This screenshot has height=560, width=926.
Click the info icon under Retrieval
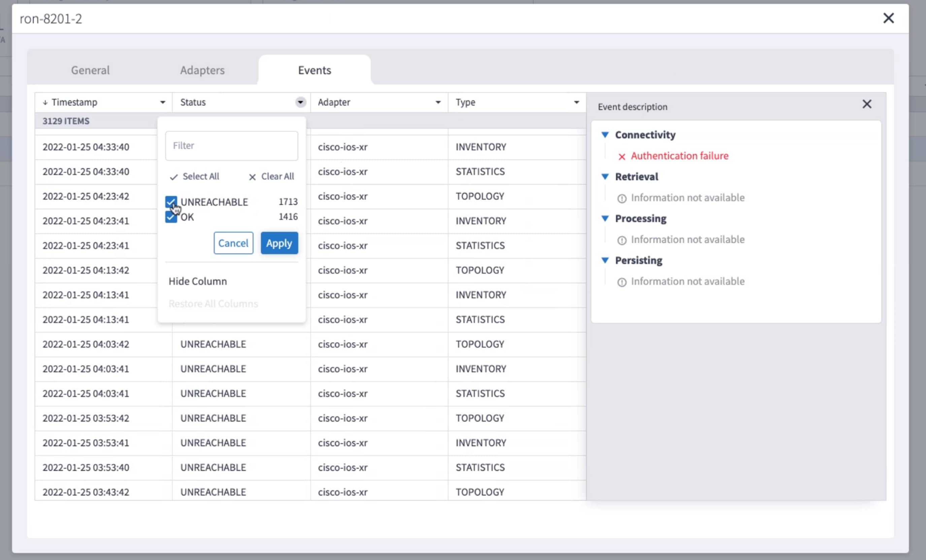(x=622, y=198)
